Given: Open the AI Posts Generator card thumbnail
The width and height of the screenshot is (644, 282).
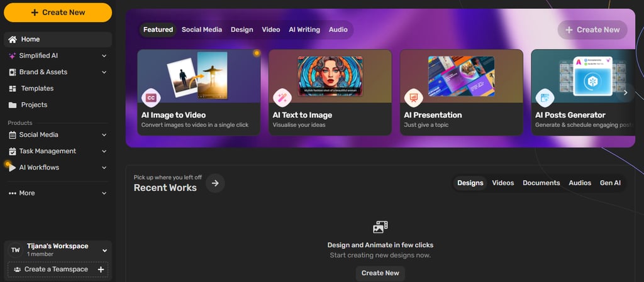Looking at the screenshot, I should (x=583, y=76).
